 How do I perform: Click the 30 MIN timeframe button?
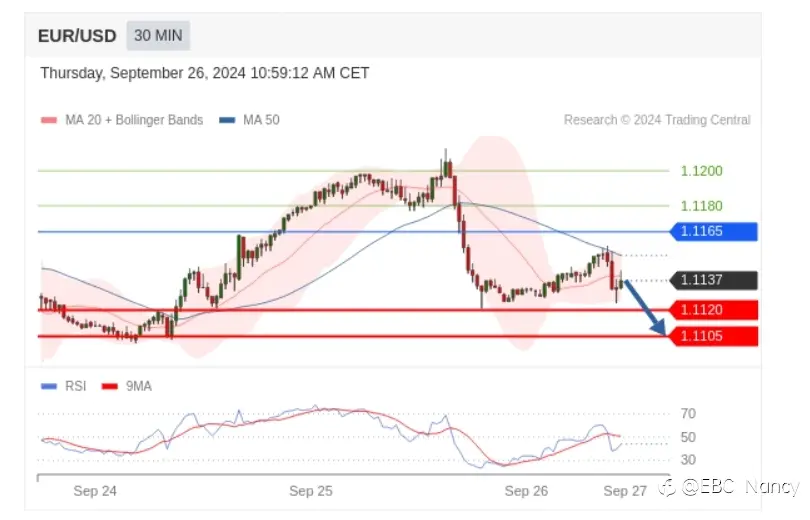[158, 36]
